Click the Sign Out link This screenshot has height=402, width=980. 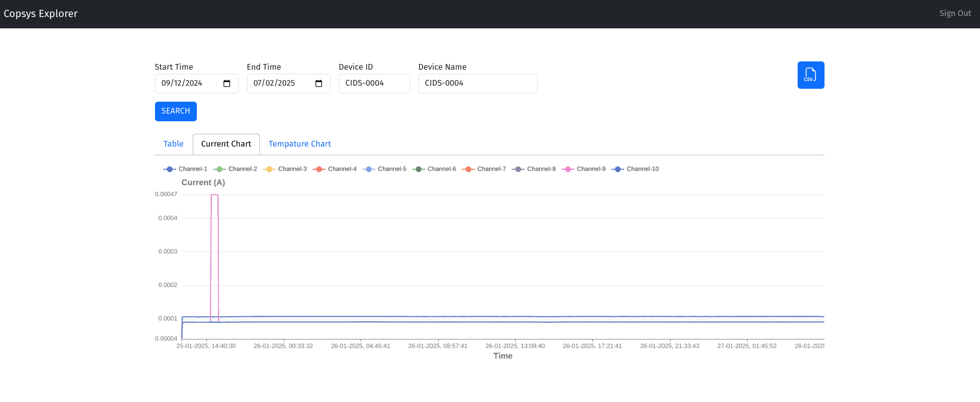click(955, 13)
